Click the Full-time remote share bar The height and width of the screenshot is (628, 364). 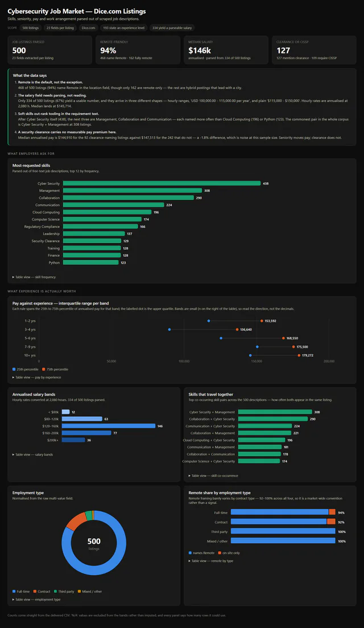coord(283,512)
